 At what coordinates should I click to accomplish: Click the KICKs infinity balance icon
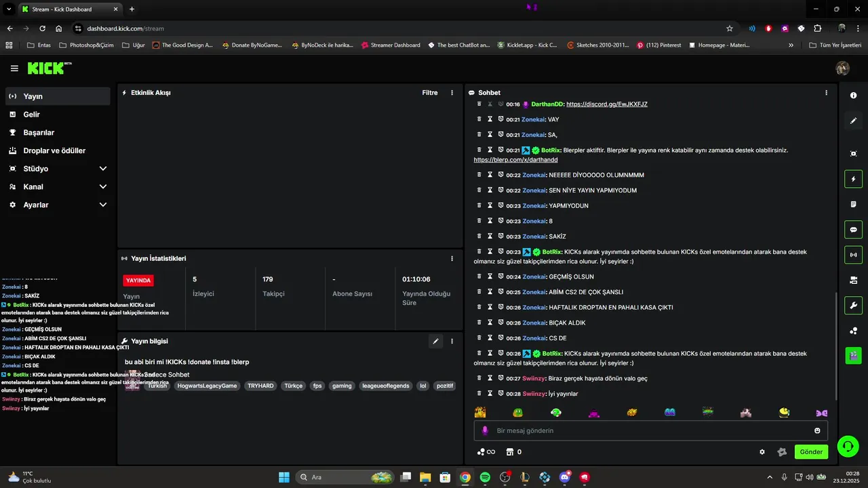[486, 452]
